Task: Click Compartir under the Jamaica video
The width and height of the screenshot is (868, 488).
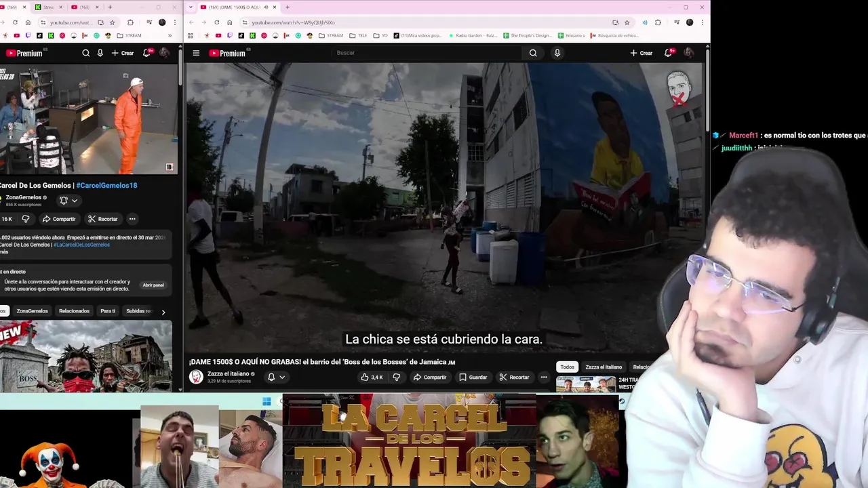Action: pyautogui.click(x=430, y=377)
